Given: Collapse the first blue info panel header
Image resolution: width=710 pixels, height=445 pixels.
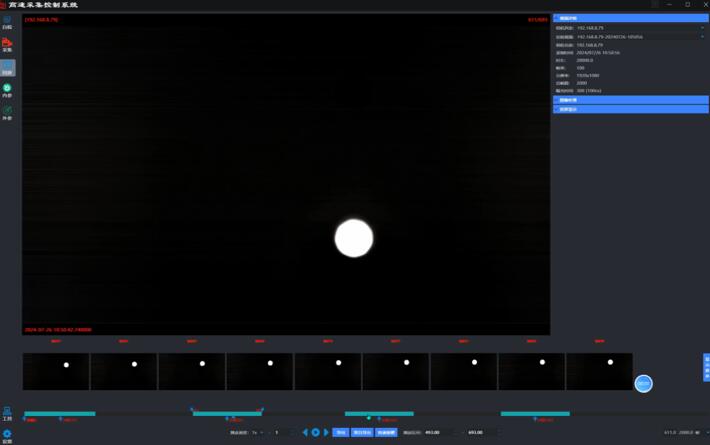Looking at the screenshot, I should [630, 18].
